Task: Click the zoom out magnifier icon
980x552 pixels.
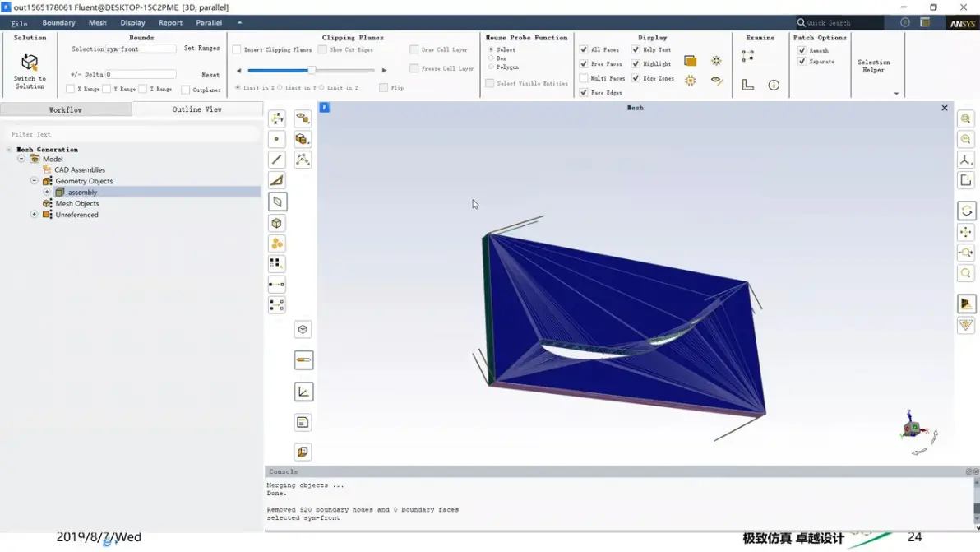Action: click(x=966, y=139)
